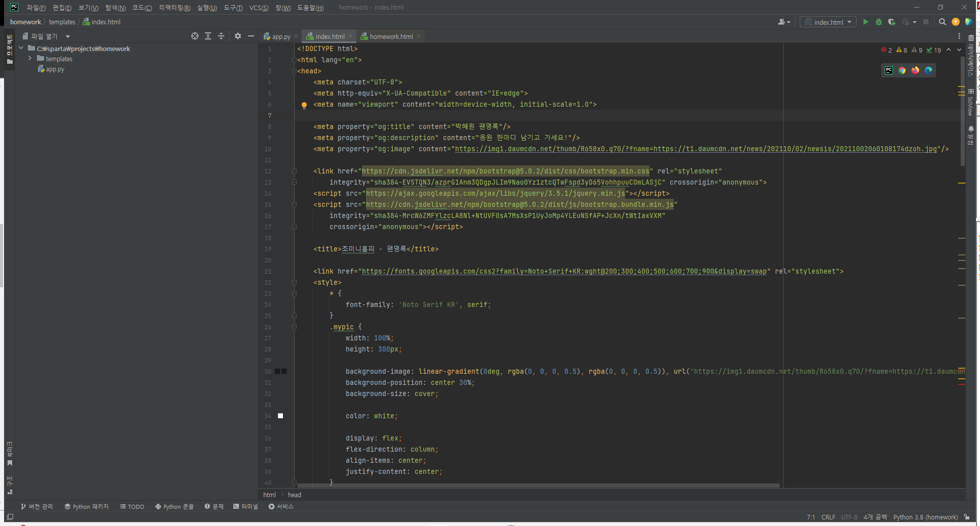Viewport: 980px width, 526px height.
Task: Toggle the Project tool window stripe button
Action: (10, 49)
